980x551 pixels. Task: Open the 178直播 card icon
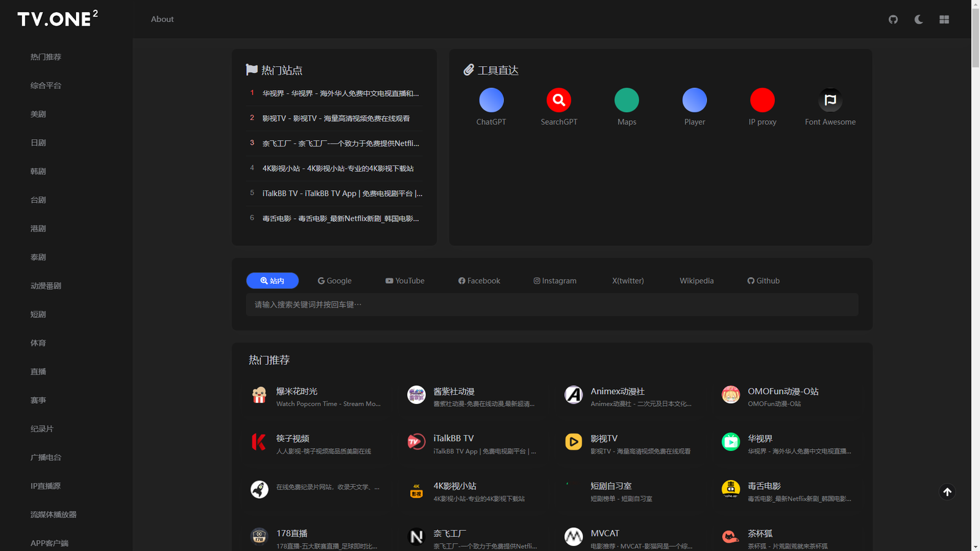tap(259, 537)
